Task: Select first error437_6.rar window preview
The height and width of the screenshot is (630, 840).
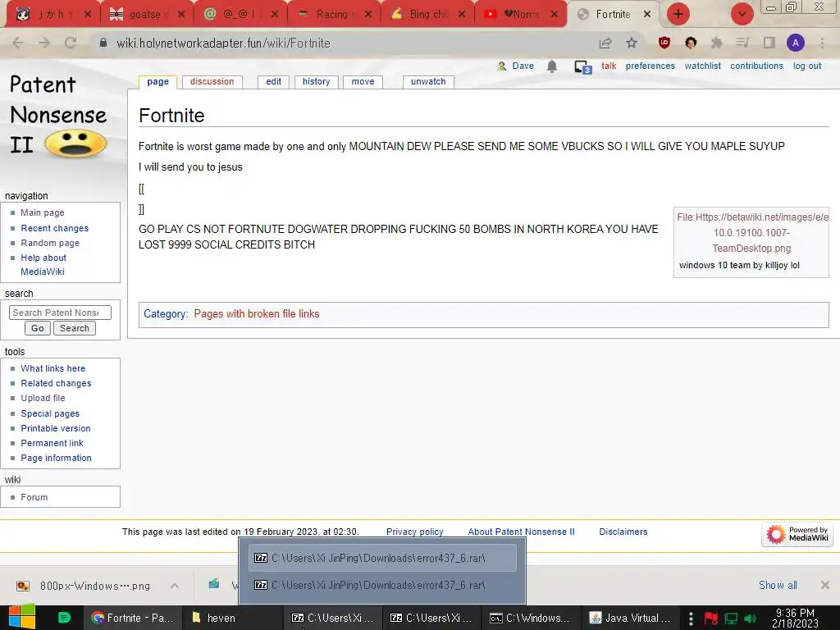Action: point(382,558)
